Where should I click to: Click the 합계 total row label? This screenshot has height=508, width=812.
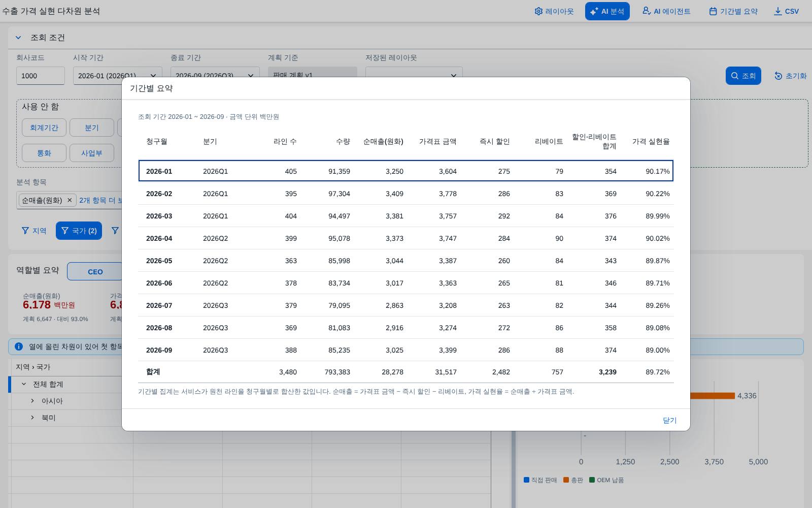pyautogui.click(x=153, y=372)
